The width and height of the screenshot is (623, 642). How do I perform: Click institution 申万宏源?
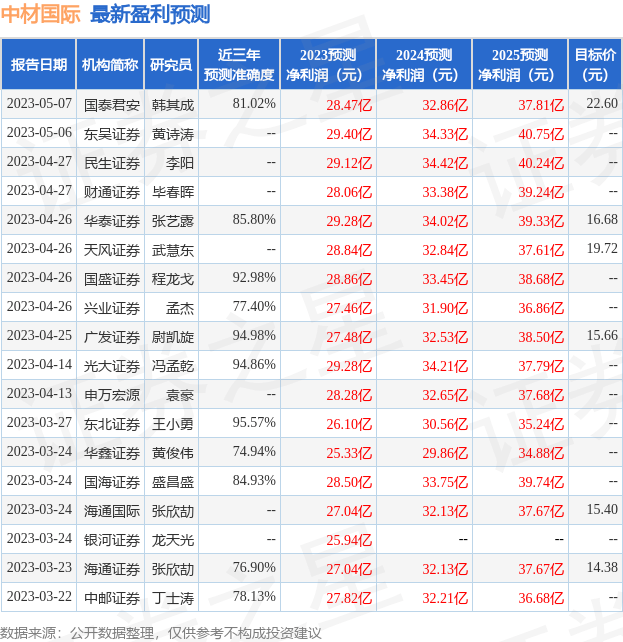(x=112, y=396)
